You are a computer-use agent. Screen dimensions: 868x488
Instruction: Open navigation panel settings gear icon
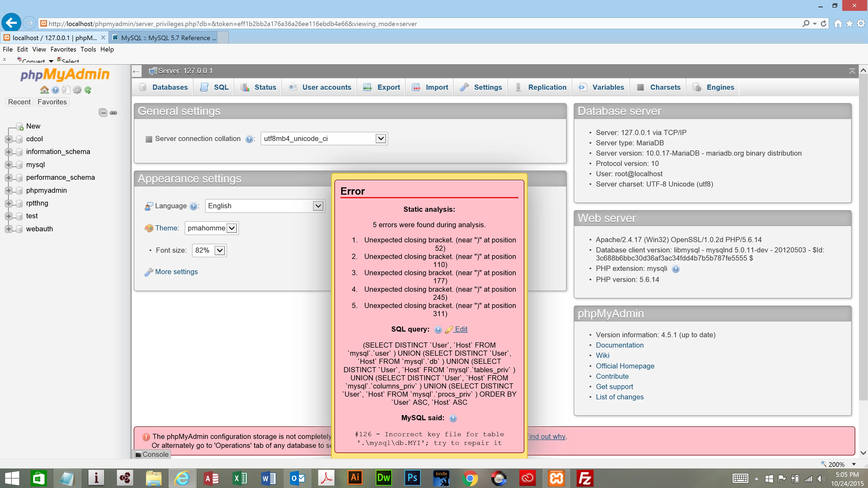click(x=77, y=90)
